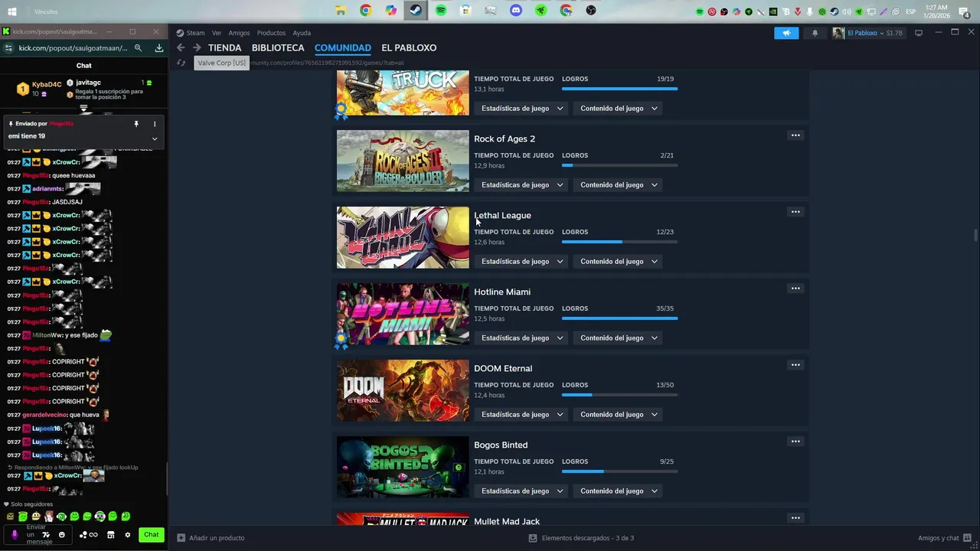Open Ayuda menu in Steam
980x551 pixels.
click(302, 33)
